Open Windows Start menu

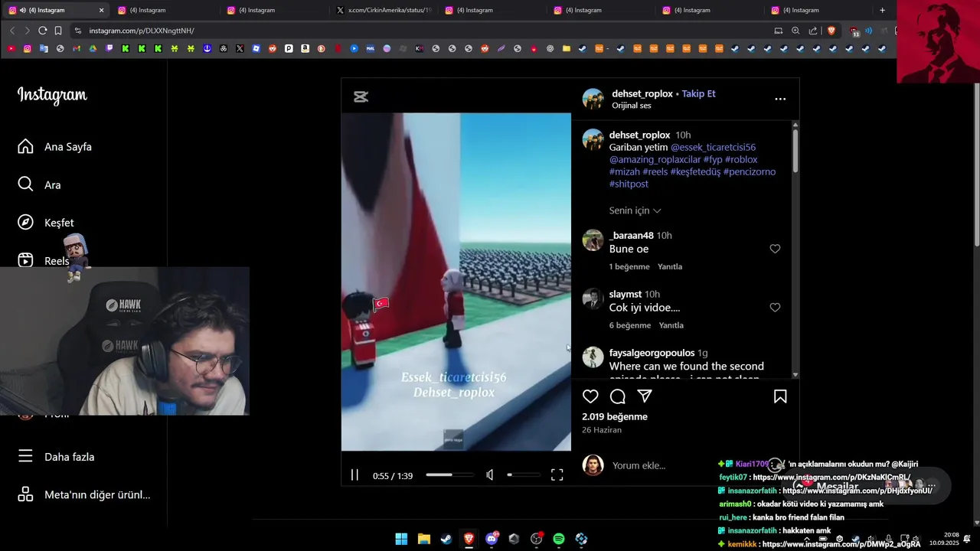click(x=401, y=539)
